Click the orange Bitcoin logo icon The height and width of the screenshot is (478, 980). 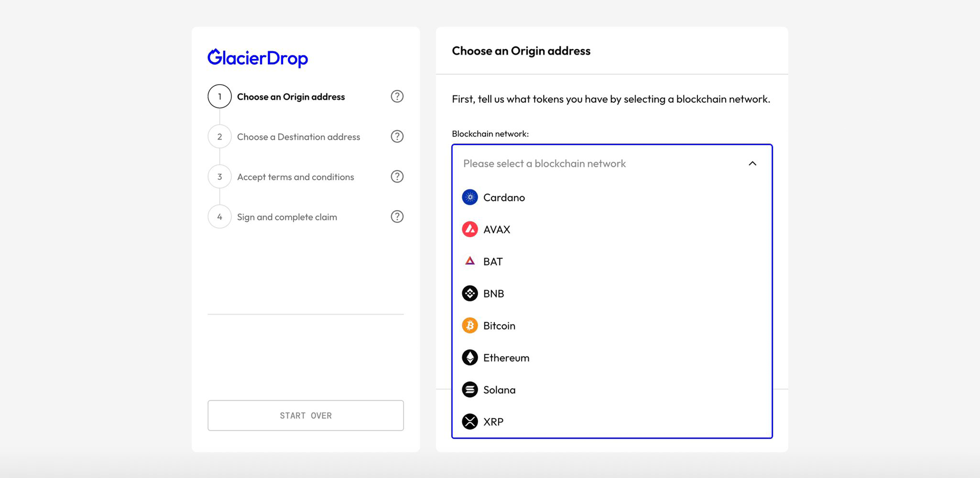(x=469, y=326)
